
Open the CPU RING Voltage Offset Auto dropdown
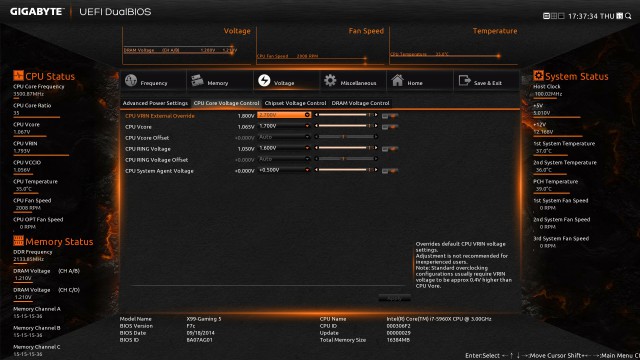pos(284,159)
